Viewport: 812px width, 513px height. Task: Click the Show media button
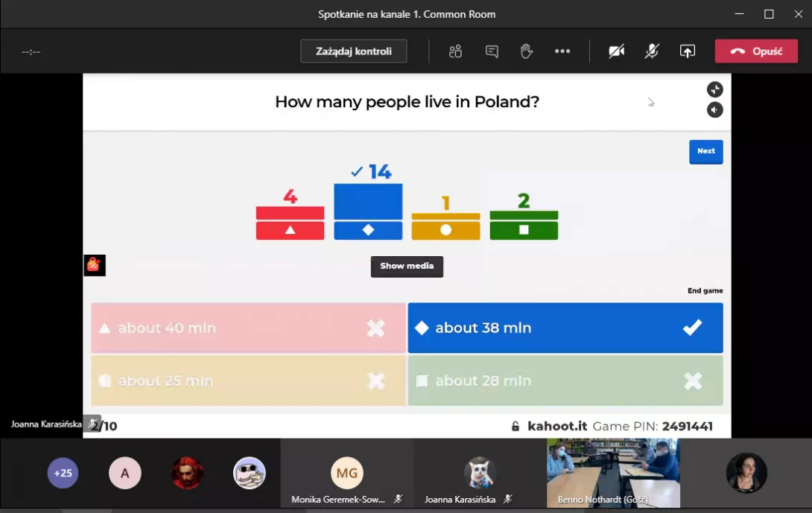[407, 267]
